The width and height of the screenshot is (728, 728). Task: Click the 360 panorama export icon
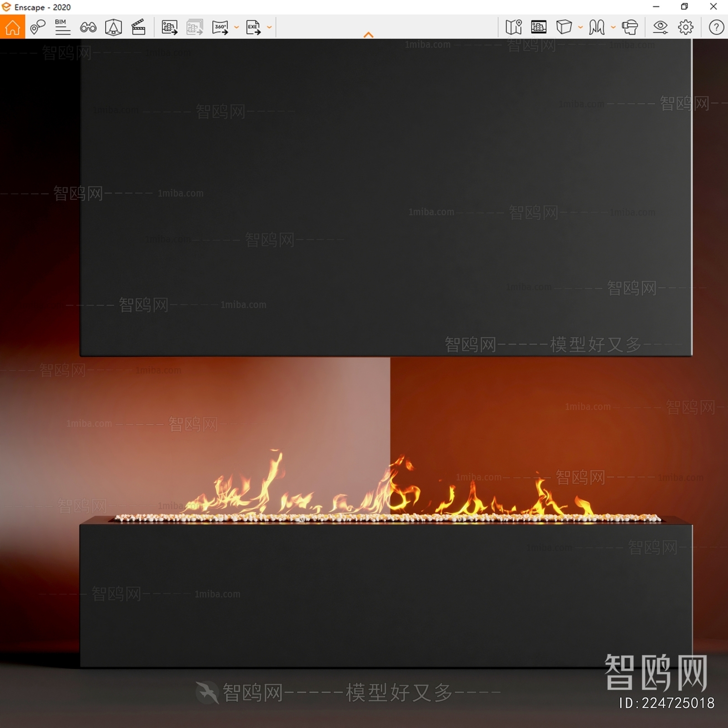pos(220,27)
